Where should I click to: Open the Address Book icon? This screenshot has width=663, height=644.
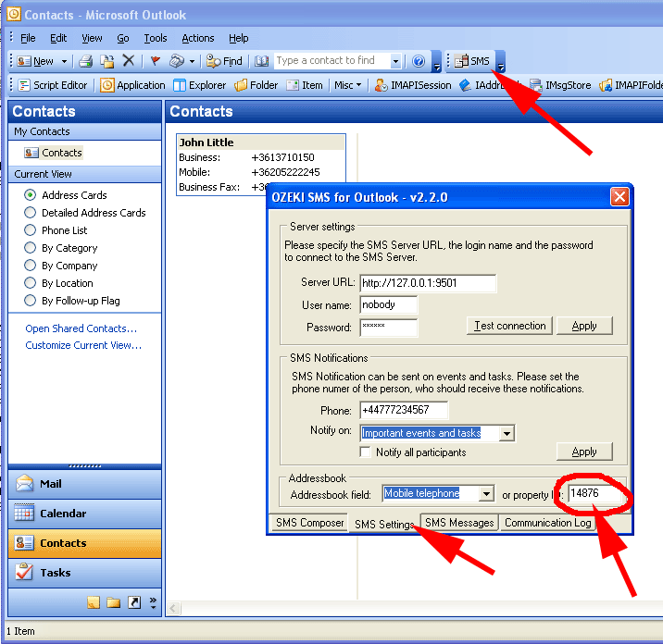(261, 62)
